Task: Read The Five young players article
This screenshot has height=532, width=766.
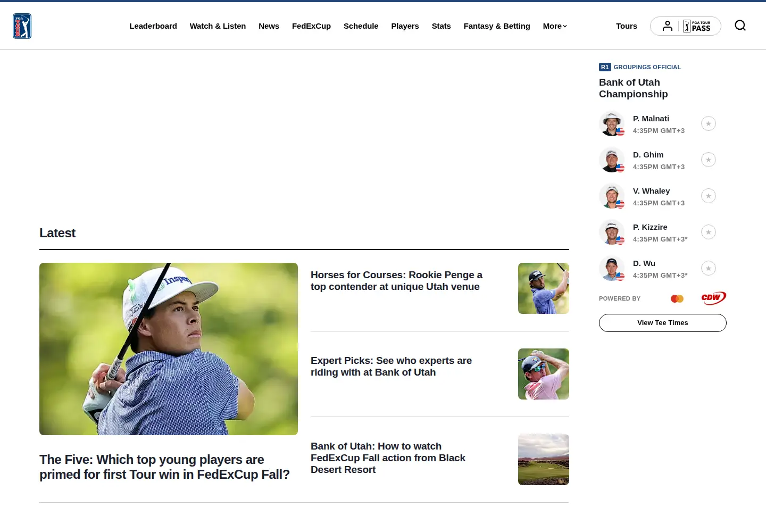Action: click(164, 467)
